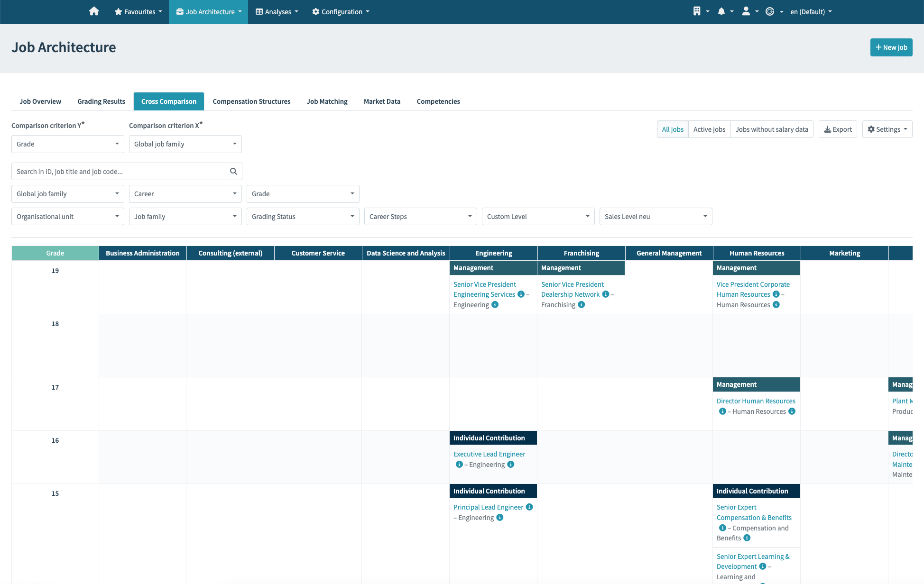Click the New job button
The width and height of the screenshot is (924, 584).
(x=891, y=47)
